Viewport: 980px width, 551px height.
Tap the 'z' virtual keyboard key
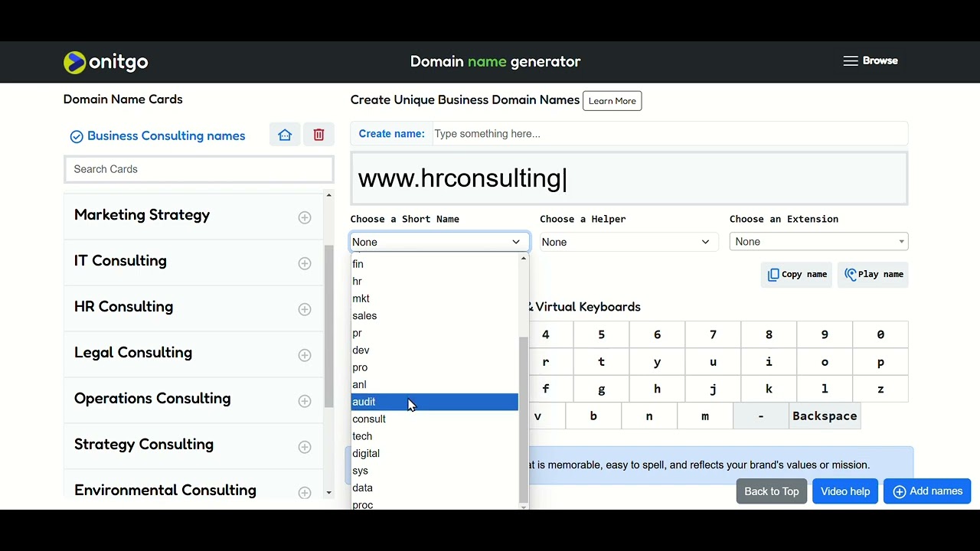coord(880,389)
